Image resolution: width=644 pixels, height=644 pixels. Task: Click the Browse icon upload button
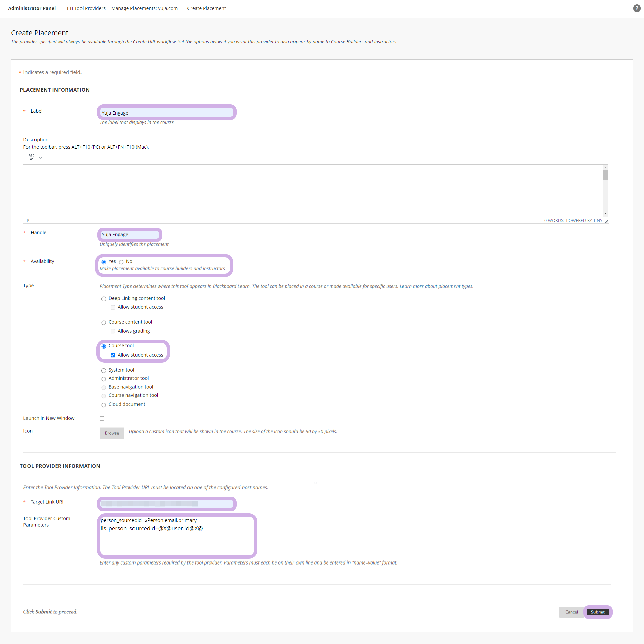(112, 433)
